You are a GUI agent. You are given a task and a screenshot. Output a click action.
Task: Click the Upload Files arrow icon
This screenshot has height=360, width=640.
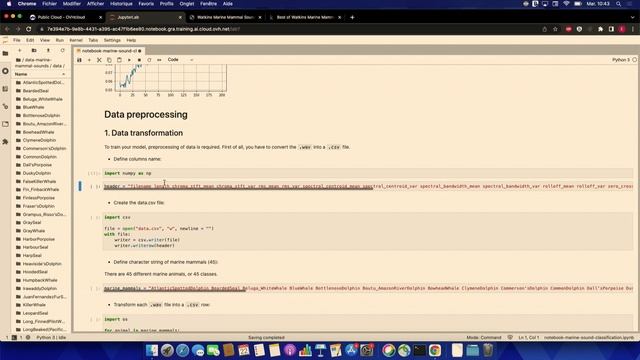(x=48, y=50)
